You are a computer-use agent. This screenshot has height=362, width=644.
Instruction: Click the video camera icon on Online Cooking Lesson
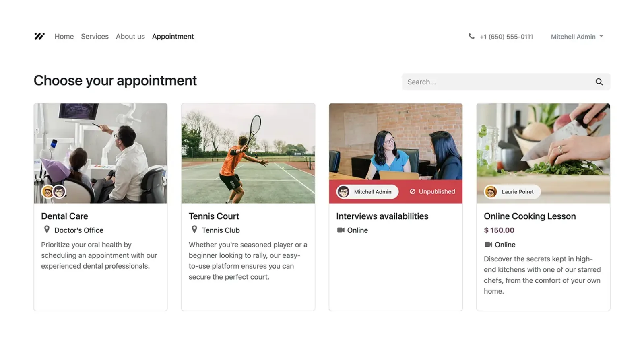point(488,245)
